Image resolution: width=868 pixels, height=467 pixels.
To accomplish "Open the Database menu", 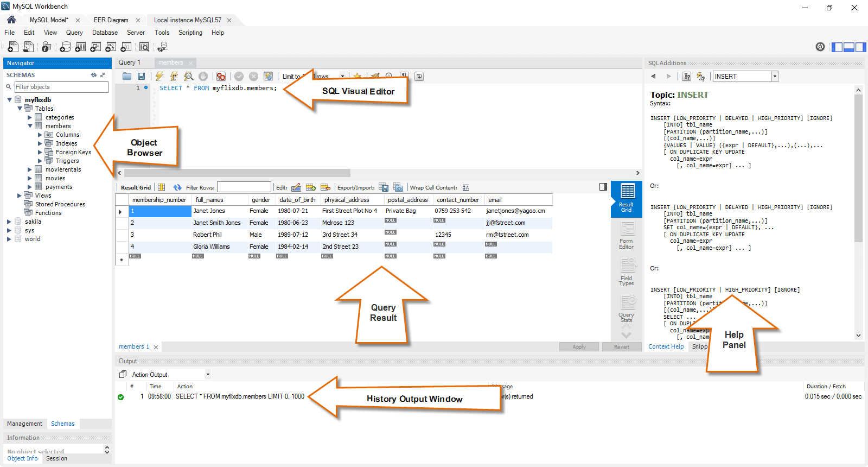I will tap(105, 33).
